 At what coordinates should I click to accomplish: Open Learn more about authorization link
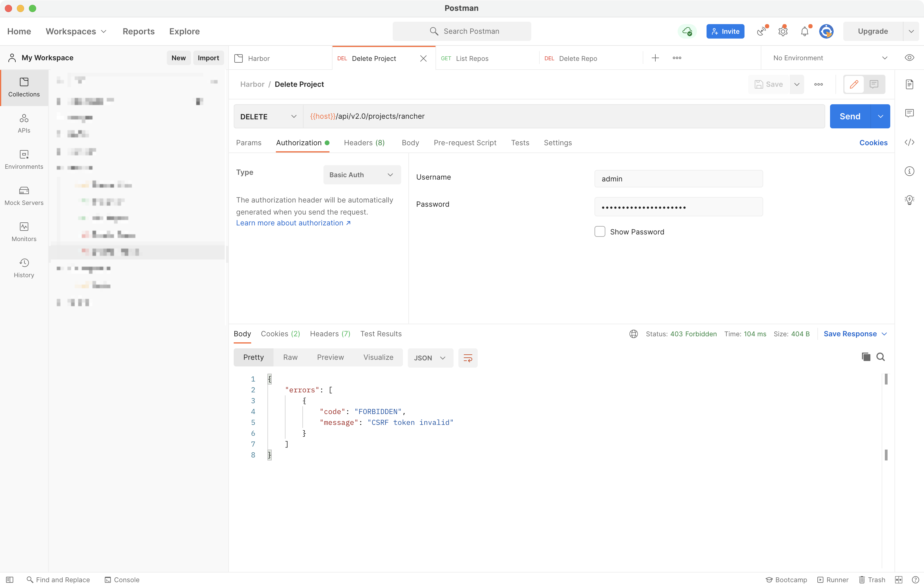click(x=293, y=223)
